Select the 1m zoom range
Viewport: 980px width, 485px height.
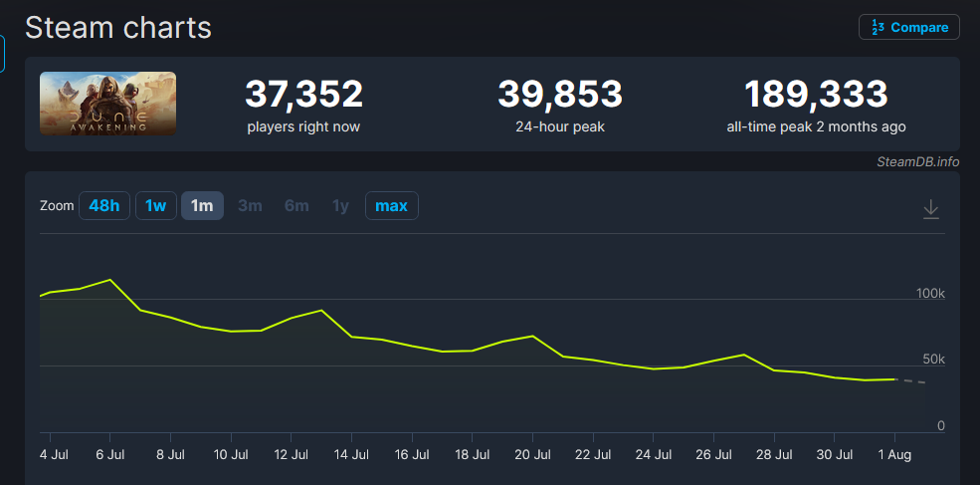[x=202, y=205]
